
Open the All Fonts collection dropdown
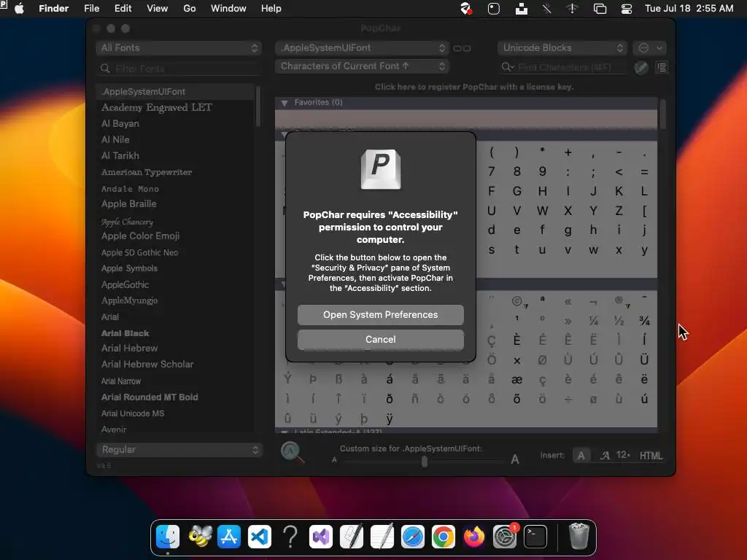[179, 47]
